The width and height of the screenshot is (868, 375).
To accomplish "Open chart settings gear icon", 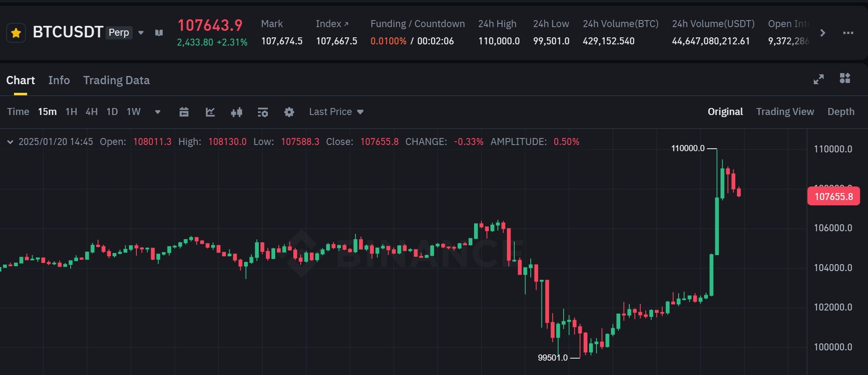I will [289, 112].
